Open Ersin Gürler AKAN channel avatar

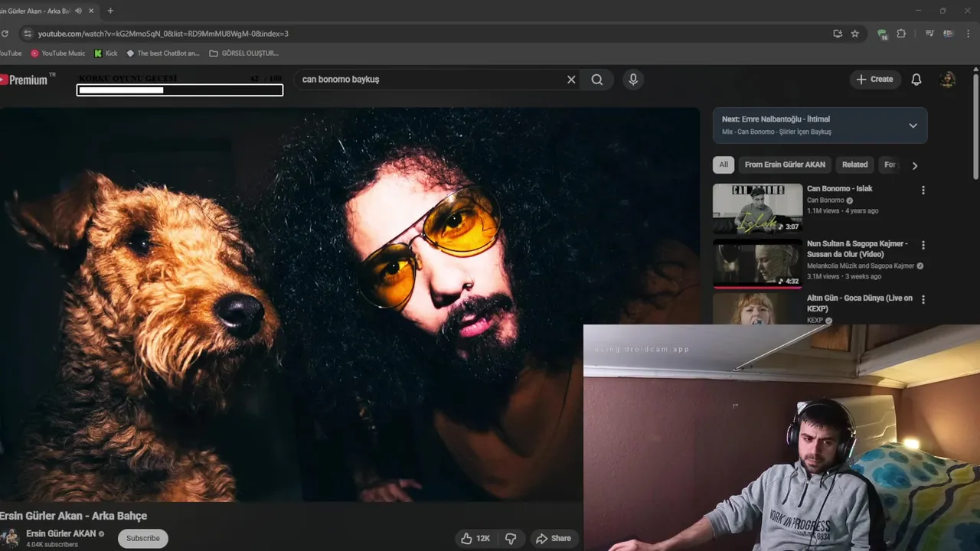click(9, 538)
